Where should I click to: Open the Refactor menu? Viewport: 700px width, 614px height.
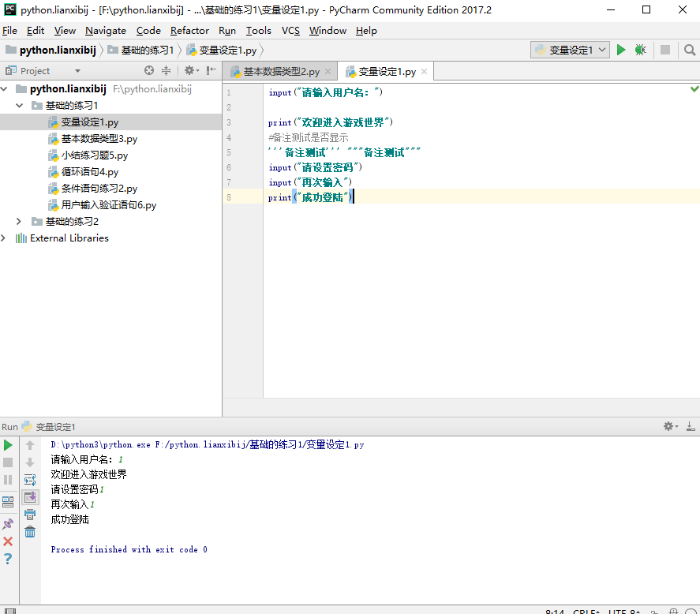(189, 31)
